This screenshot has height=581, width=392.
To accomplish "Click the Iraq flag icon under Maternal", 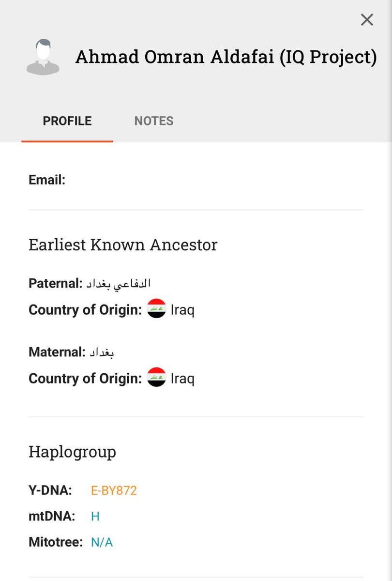I will tap(156, 378).
